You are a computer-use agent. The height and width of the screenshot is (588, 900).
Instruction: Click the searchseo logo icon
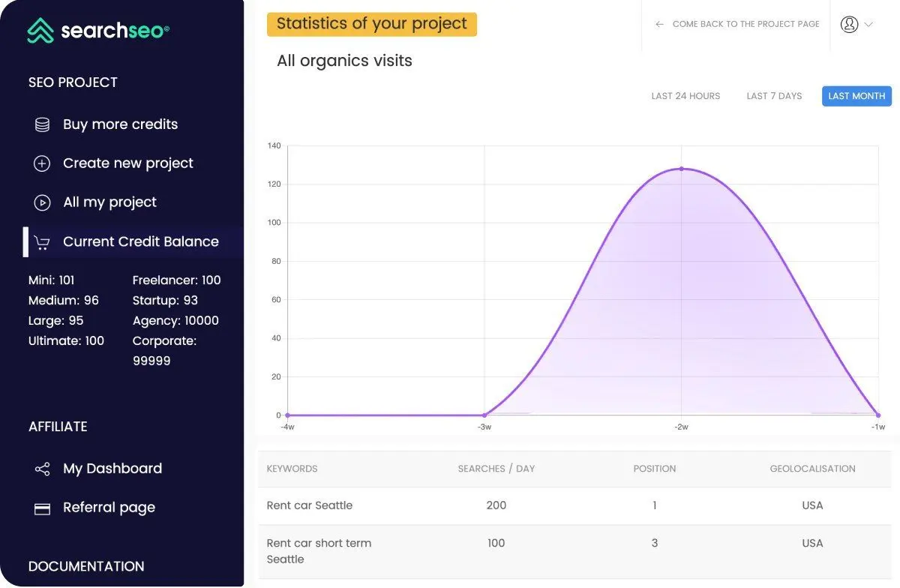point(40,30)
